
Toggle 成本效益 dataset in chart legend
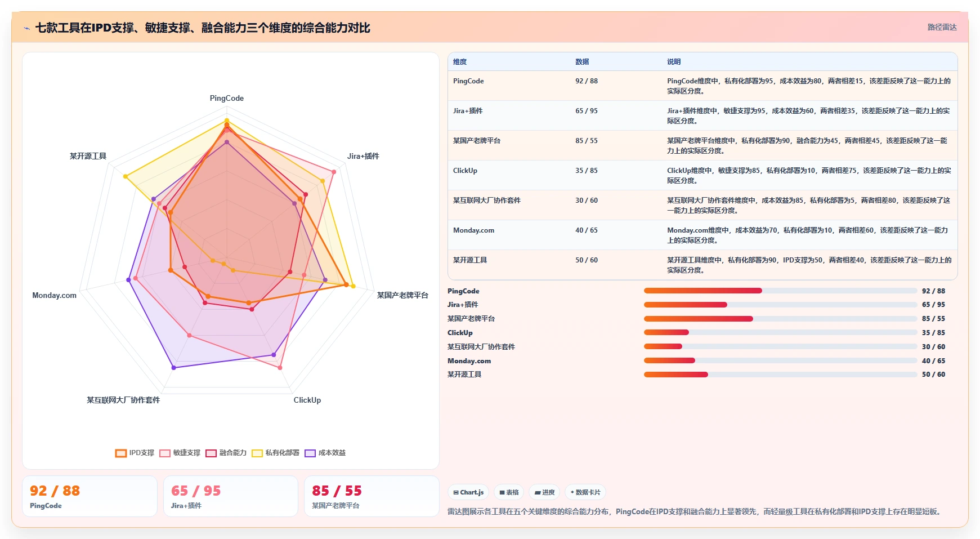pyautogui.click(x=325, y=453)
